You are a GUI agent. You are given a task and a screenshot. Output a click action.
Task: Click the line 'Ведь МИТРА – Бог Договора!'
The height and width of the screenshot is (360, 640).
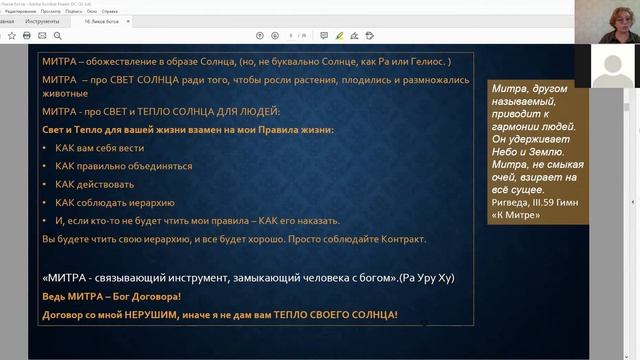point(111,296)
